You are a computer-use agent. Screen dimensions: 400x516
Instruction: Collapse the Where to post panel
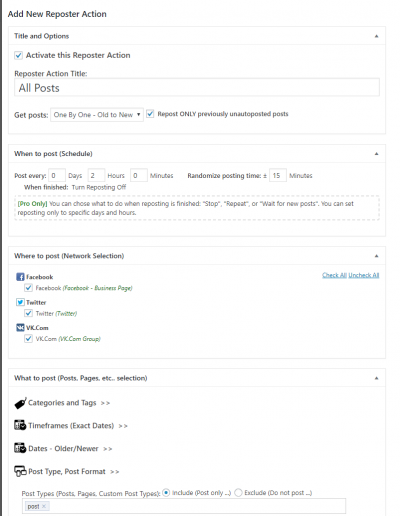pyautogui.click(x=376, y=256)
